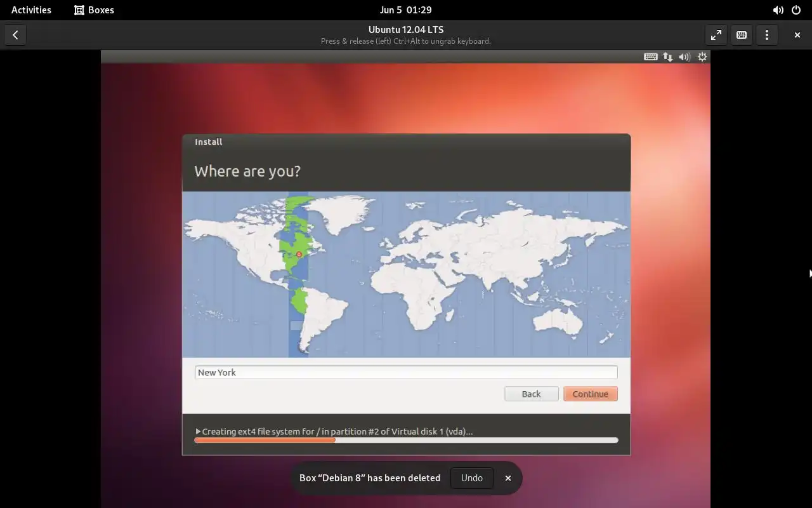812x508 pixels.
Task: Click the installation progress bar
Action: tap(406, 440)
